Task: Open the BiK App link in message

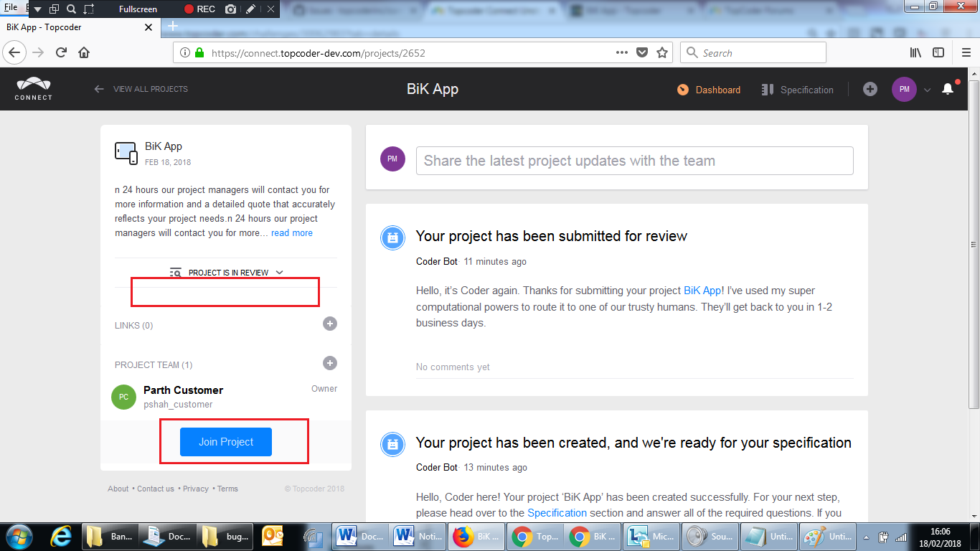Action: pyautogui.click(x=702, y=291)
